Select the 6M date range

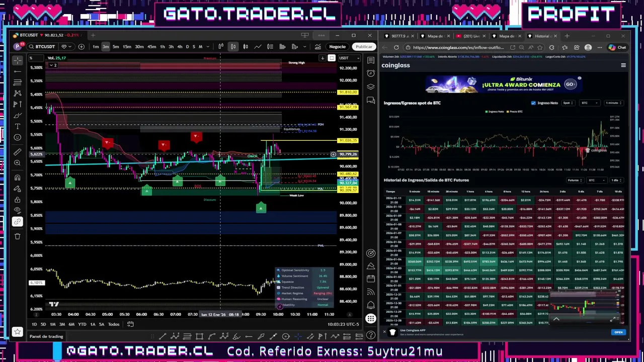[x=71, y=324]
